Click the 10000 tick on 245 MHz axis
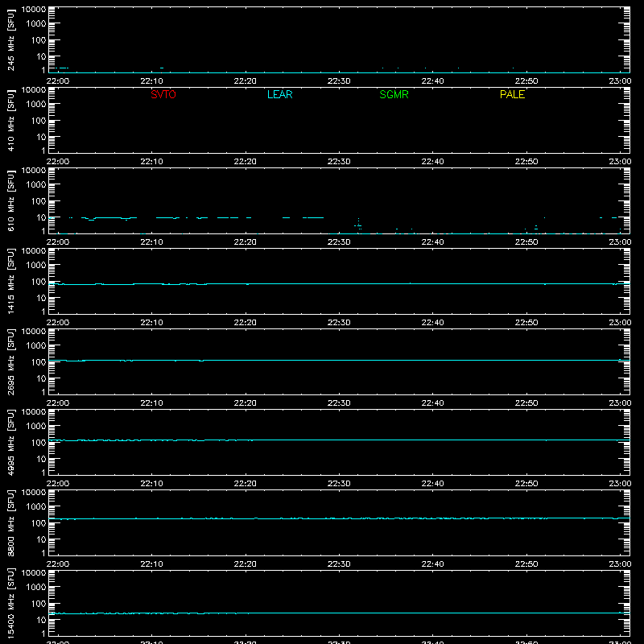644x644 pixels. pos(34,10)
